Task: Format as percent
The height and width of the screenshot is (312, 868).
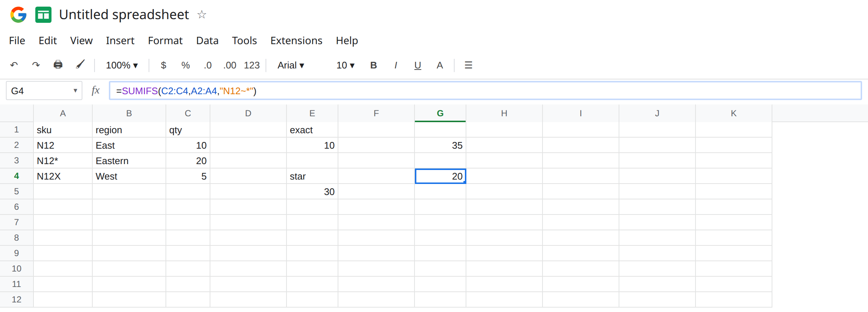Action: click(x=185, y=65)
